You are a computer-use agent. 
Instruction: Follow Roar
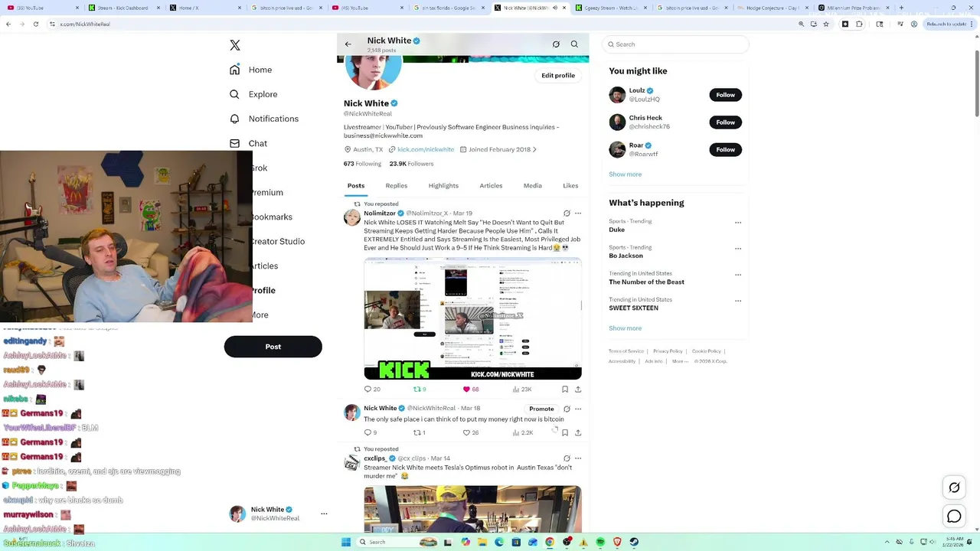tap(725, 150)
